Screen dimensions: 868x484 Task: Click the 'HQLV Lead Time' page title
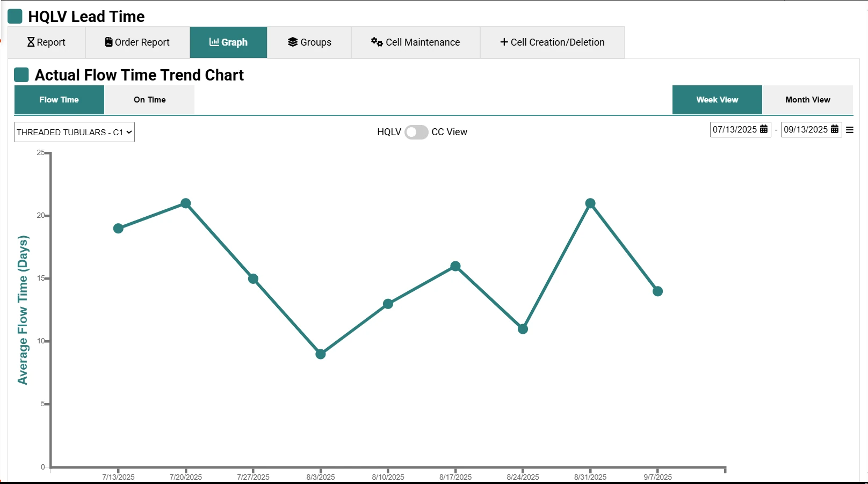point(86,17)
